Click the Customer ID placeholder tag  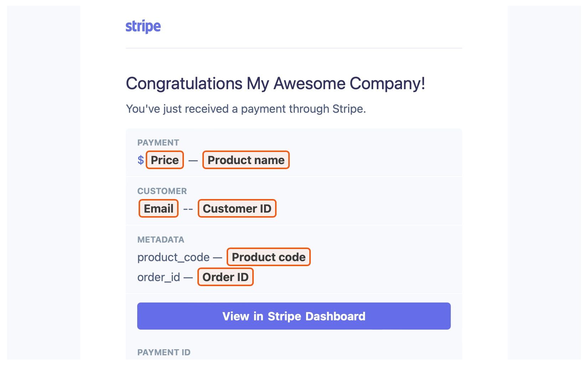237,209
